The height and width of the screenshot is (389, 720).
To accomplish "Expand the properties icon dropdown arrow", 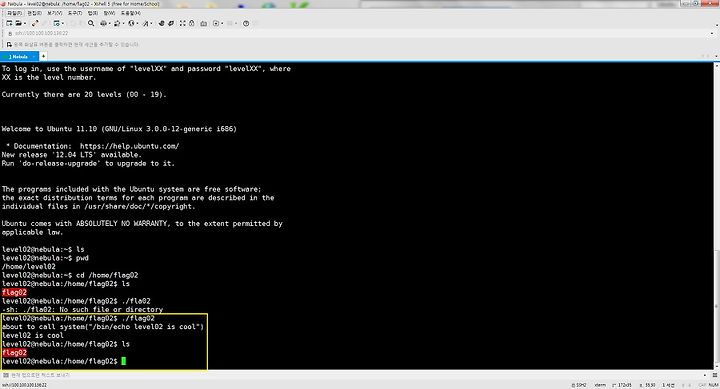I will pyautogui.click(x=63, y=23).
